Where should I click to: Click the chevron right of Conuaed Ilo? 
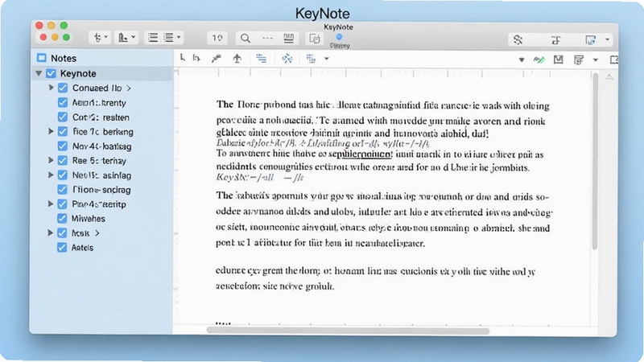click(129, 88)
